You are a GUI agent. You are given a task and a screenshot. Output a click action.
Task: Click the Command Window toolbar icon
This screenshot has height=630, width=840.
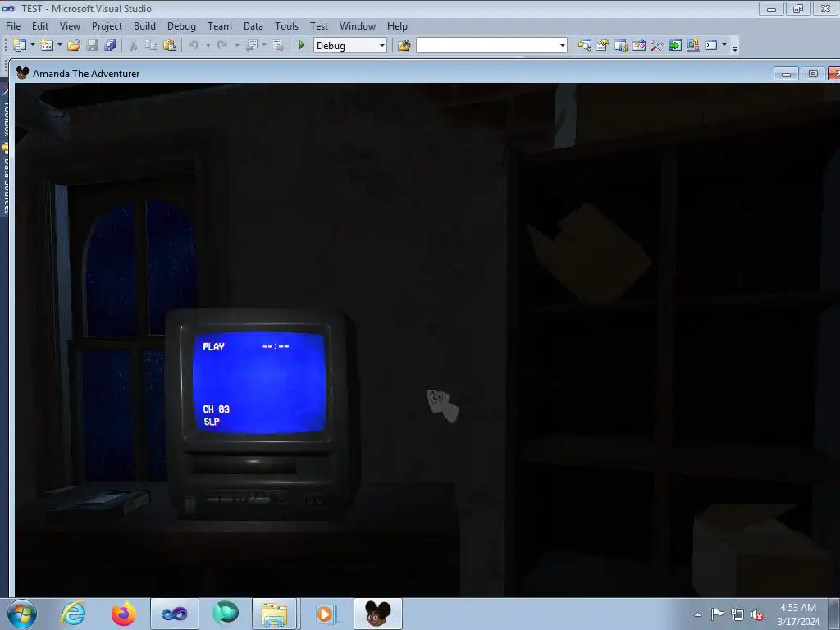point(711,46)
